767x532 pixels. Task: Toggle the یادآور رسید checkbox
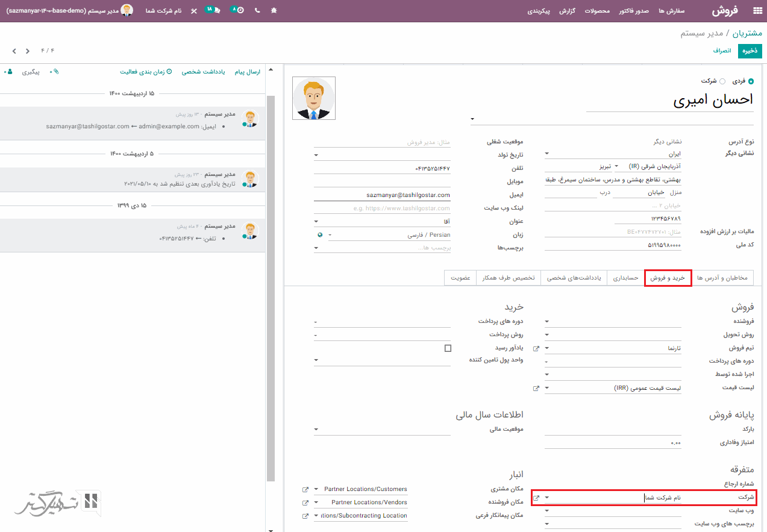448,348
